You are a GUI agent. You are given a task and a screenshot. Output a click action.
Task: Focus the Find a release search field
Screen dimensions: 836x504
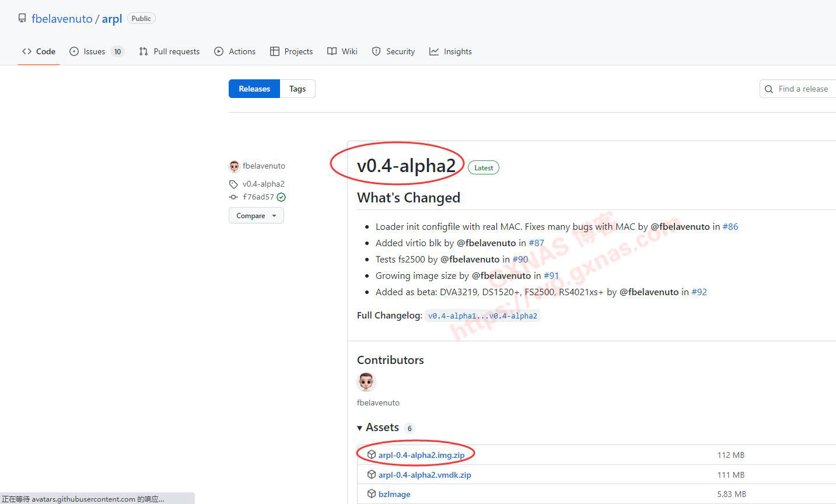(x=803, y=89)
